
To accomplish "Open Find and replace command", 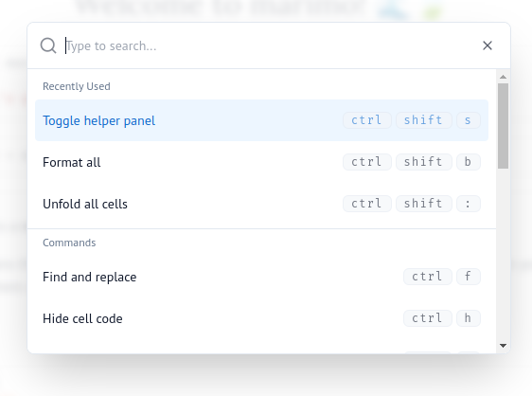I will coord(261,277).
